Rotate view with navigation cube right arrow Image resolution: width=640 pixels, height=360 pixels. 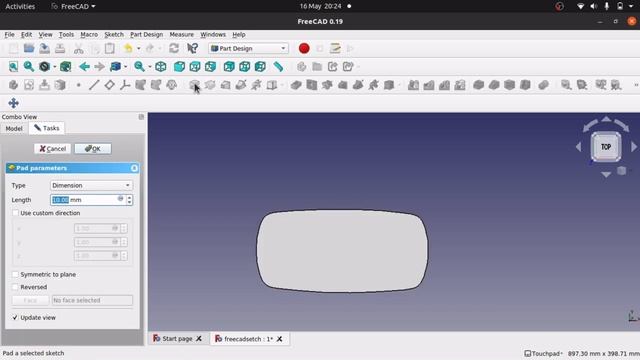634,147
